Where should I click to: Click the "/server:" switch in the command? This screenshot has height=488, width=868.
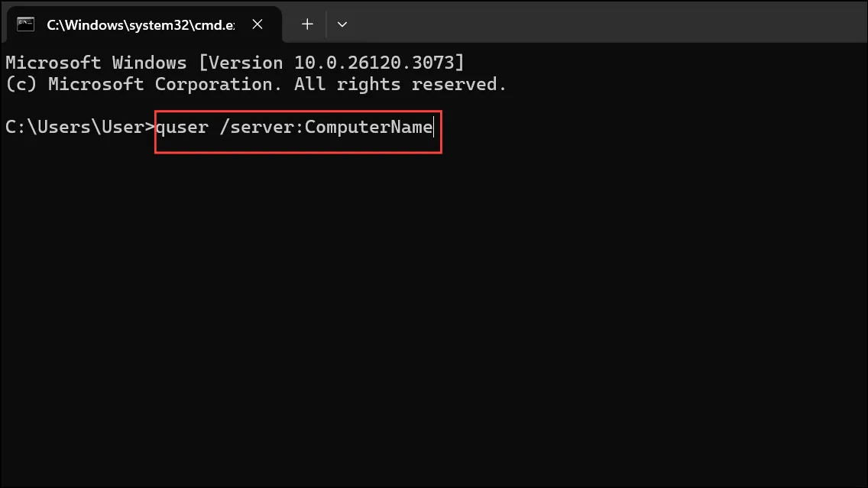(262, 128)
